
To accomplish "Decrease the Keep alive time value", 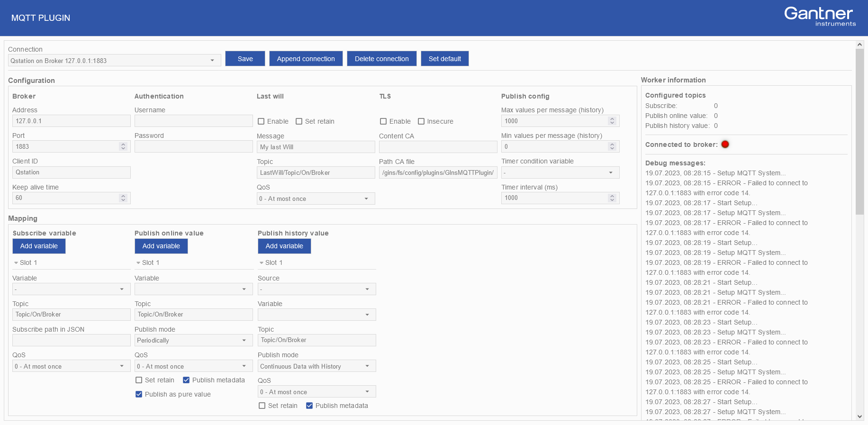I will pyautogui.click(x=123, y=200).
